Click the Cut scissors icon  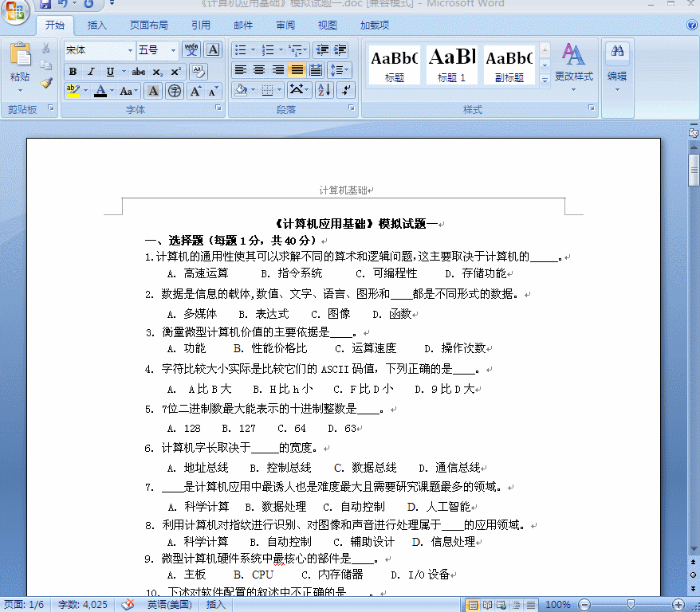point(46,48)
